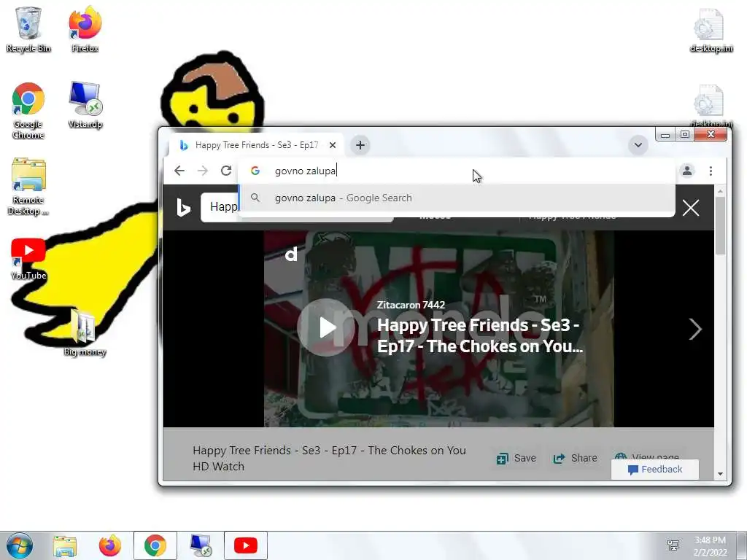This screenshot has width=747, height=560.
Task: Click the scroll down arrow on the page scrollbar
Action: click(720, 474)
